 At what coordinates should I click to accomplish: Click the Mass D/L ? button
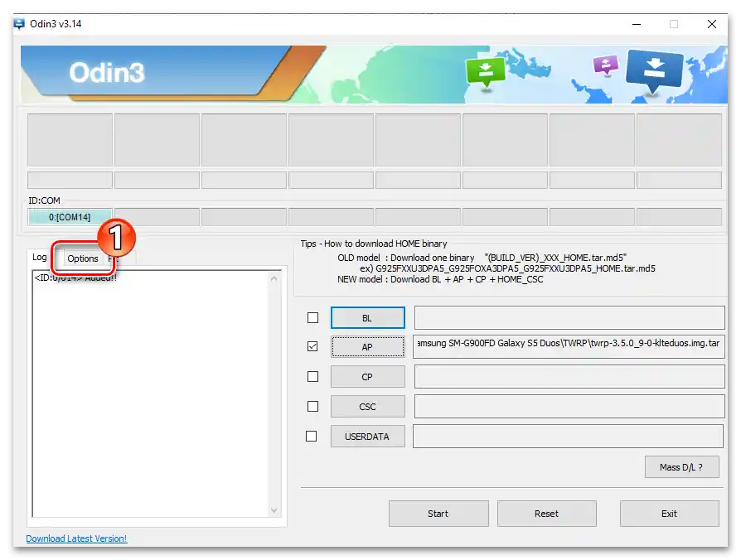681,467
